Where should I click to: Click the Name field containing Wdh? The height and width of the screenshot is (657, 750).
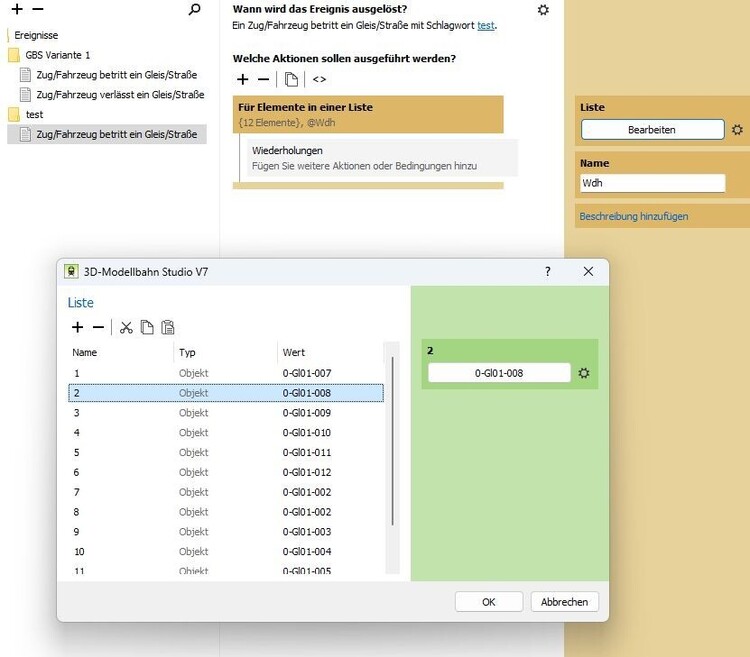652,183
